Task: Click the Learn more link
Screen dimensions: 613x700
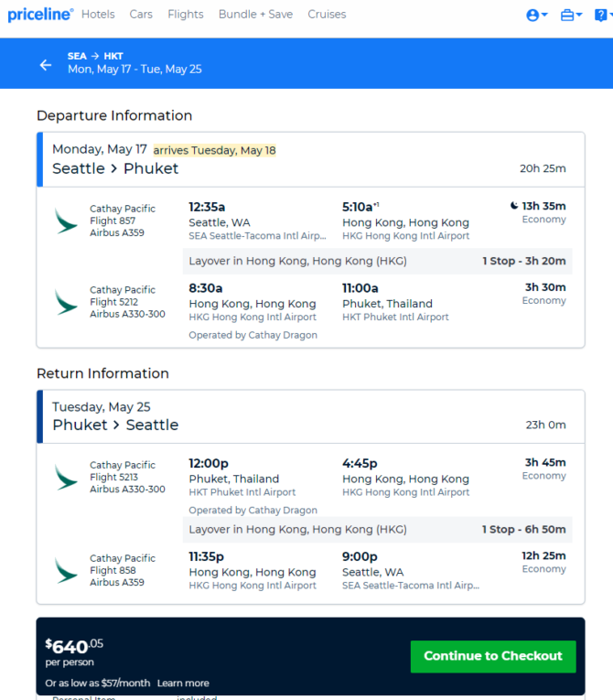Action: pos(183,683)
